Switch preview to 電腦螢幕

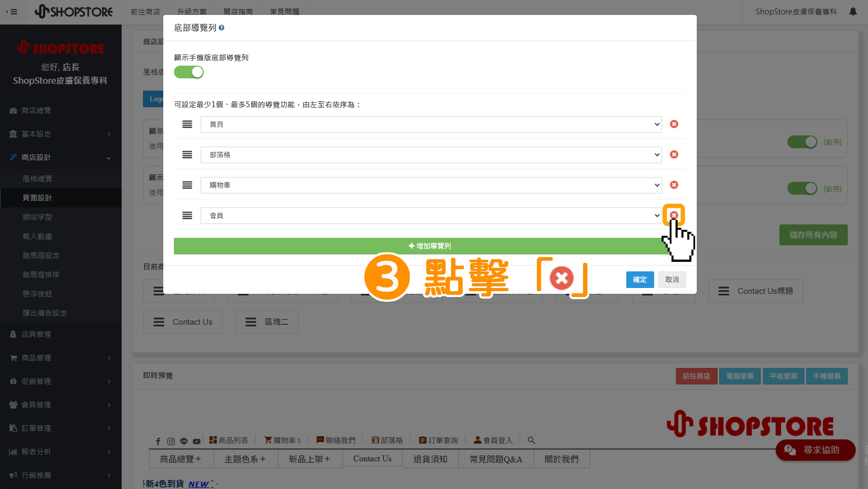pyautogui.click(x=740, y=376)
